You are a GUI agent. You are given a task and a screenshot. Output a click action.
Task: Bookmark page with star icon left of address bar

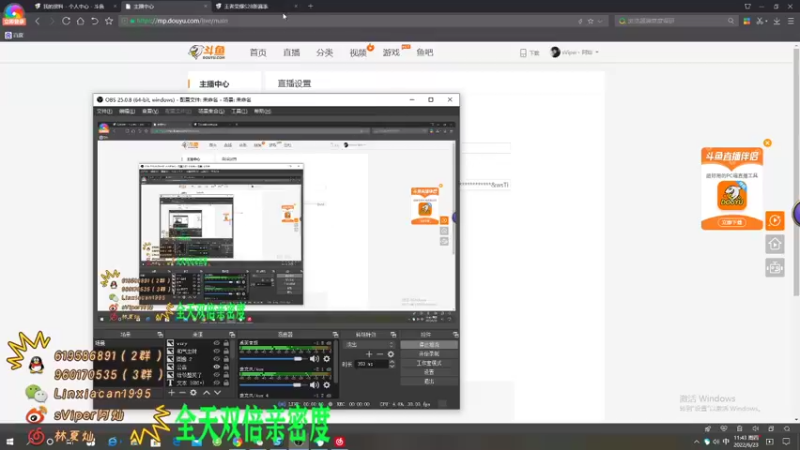click(x=109, y=21)
